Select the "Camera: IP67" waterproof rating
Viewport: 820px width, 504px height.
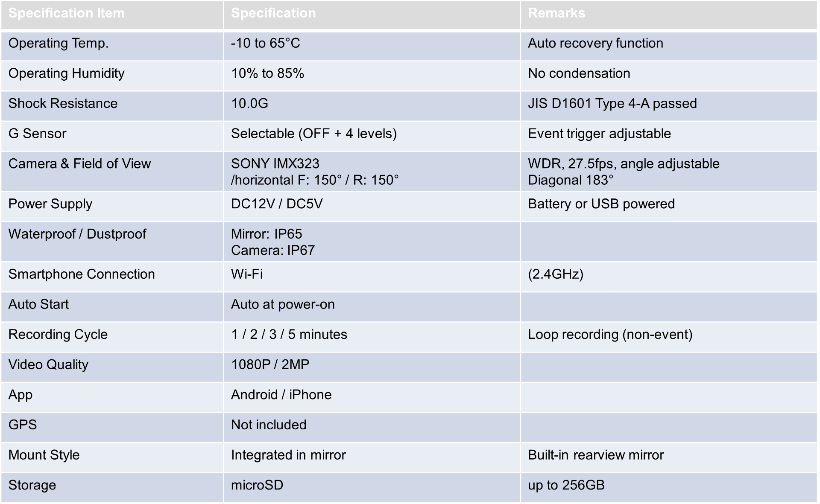coord(272,250)
